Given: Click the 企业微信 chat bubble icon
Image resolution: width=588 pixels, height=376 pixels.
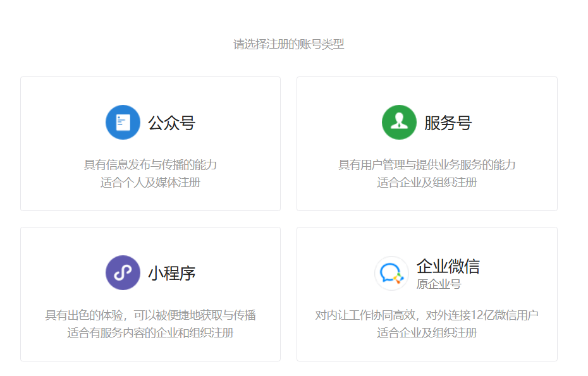Looking at the screenshot, I should pos(391,273).
